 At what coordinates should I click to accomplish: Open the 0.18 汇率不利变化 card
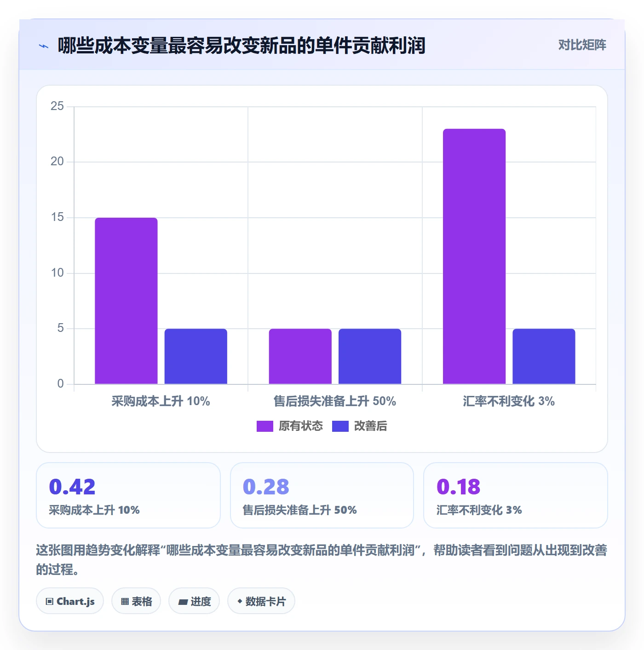click(516, 495)
